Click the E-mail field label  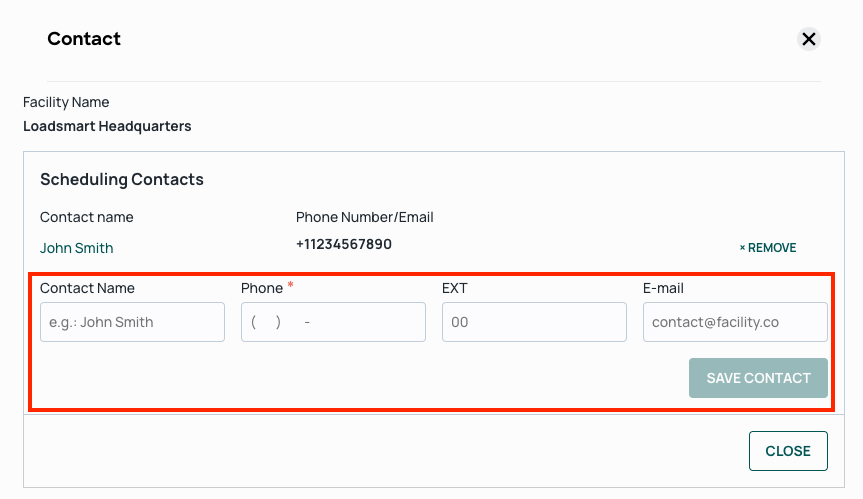pyautogui.click(x=663, y=288)
